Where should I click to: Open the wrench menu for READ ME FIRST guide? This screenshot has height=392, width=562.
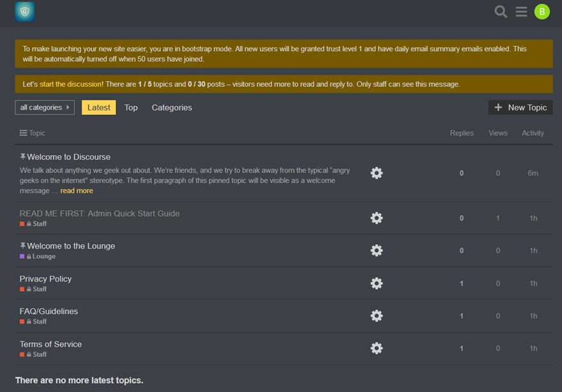pyautogui.click(x=376, y=218)
